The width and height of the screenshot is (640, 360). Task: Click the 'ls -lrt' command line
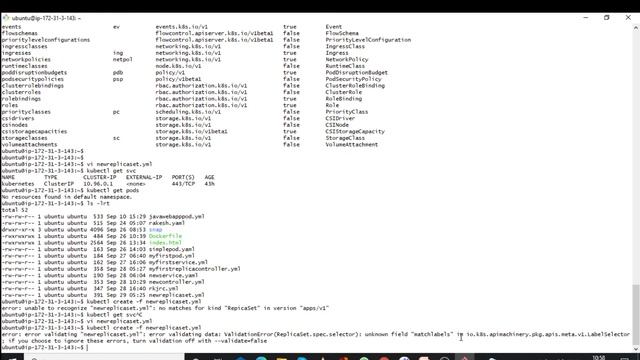pos(56,204)
